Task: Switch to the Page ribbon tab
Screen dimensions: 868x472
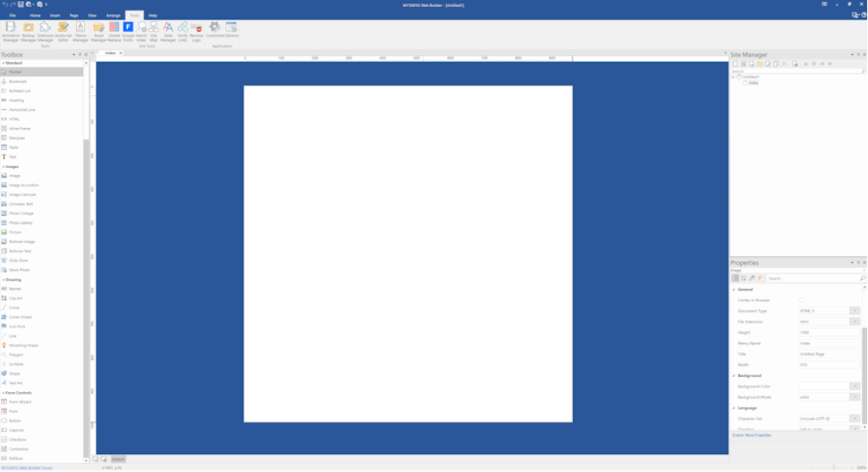Action: [x=74, y=16]
